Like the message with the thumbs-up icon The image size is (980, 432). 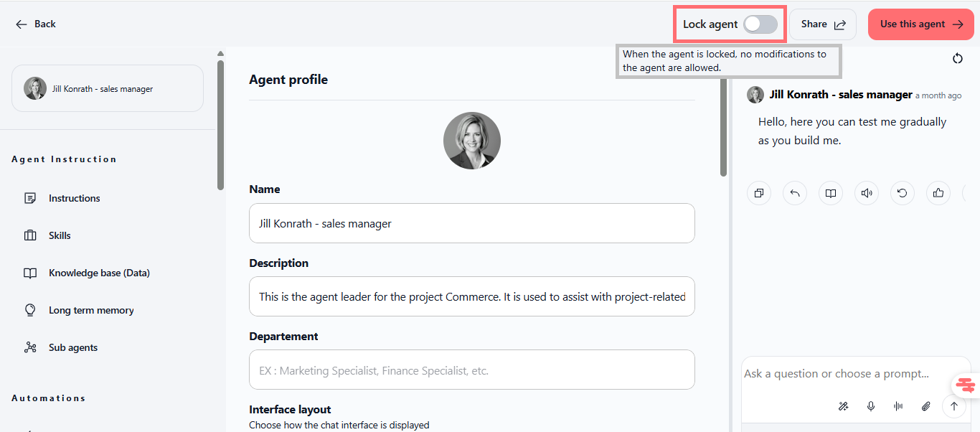tap(938, 193)
